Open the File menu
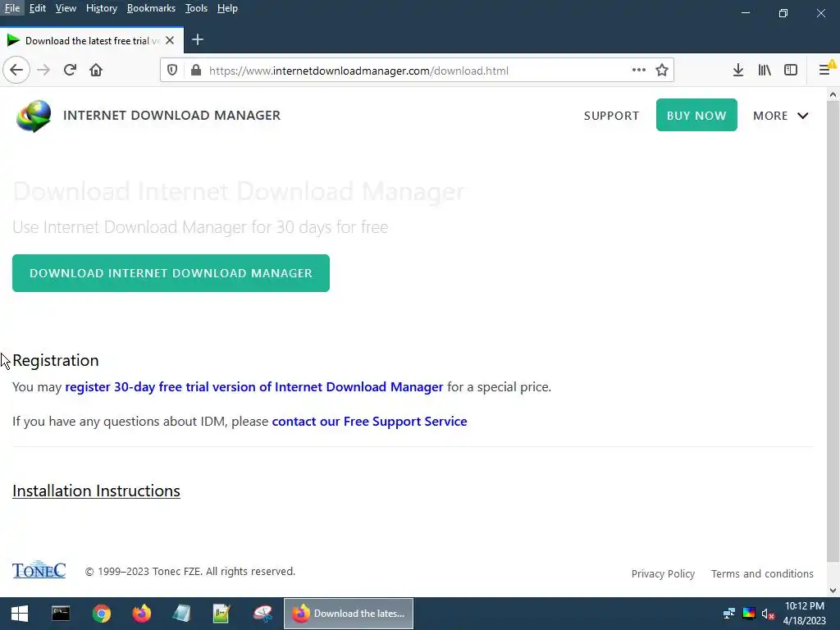 point(11,8)
